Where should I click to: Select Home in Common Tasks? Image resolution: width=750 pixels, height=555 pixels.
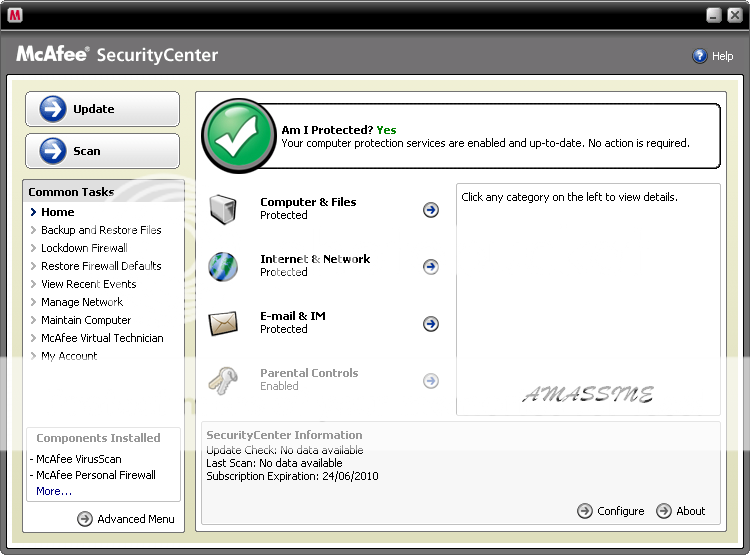coord(57,212)
